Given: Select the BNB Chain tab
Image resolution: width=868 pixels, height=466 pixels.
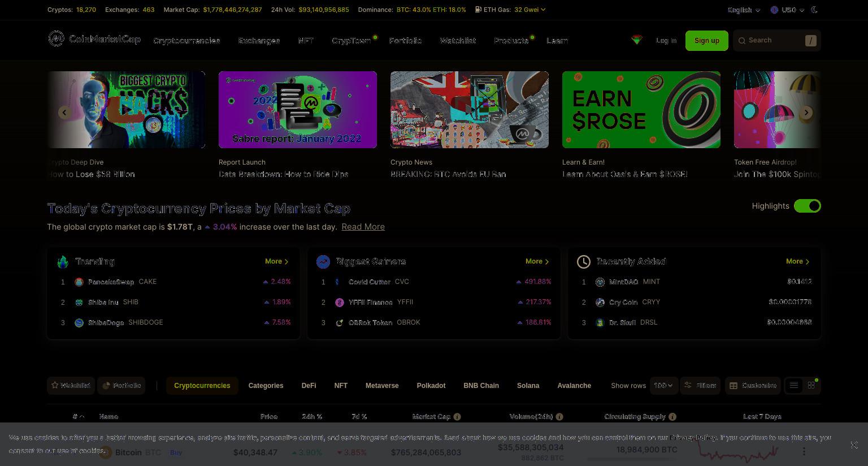Looking at the screenshot, I should 481,386.
